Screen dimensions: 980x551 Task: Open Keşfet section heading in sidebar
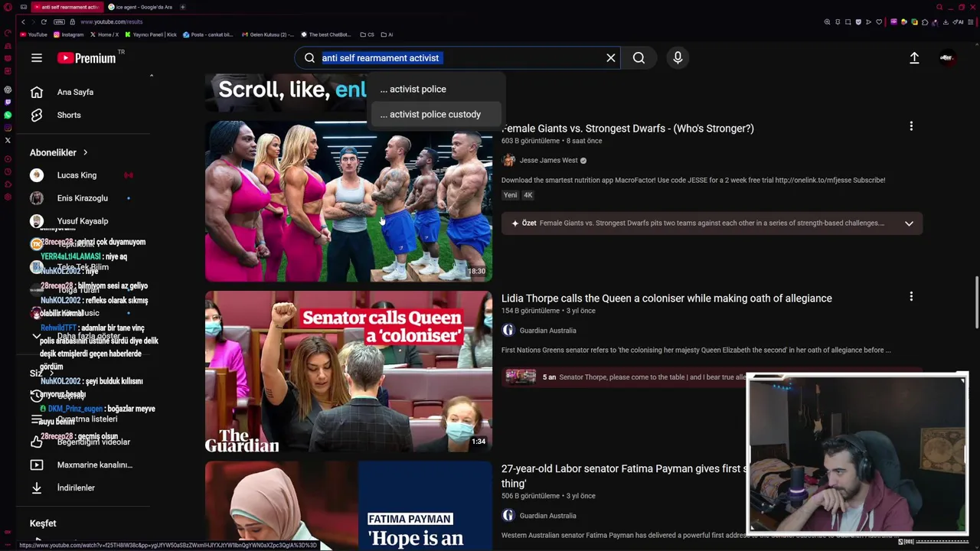pos(43,523)
